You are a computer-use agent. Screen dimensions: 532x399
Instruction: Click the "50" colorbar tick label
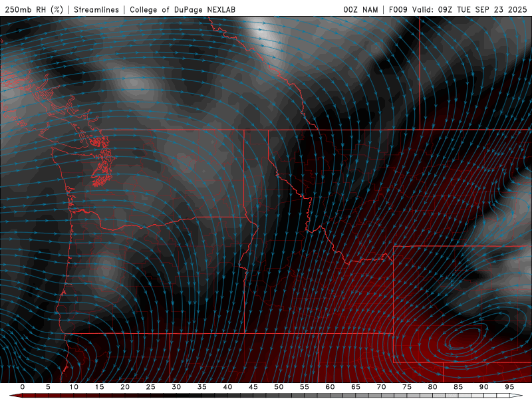pos(279,387)
